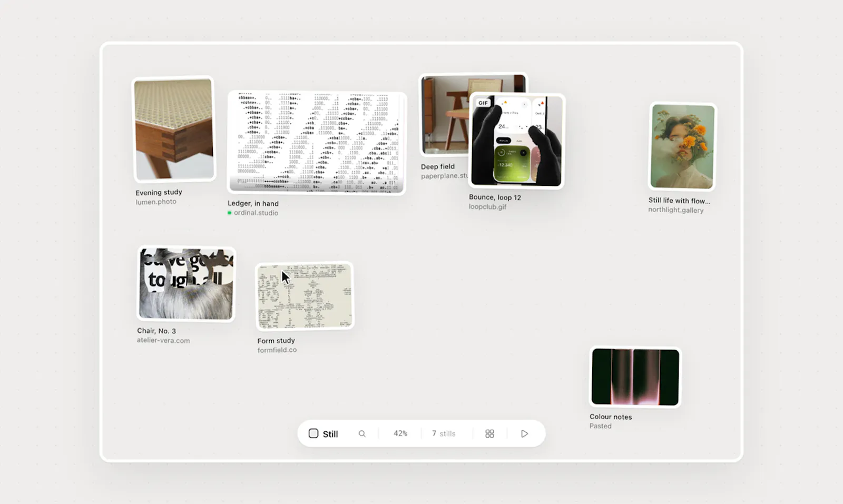Screen dimensions: 843x504
Task: Click the 'loopclub.gif' source text
Action: tap(488, 206)
